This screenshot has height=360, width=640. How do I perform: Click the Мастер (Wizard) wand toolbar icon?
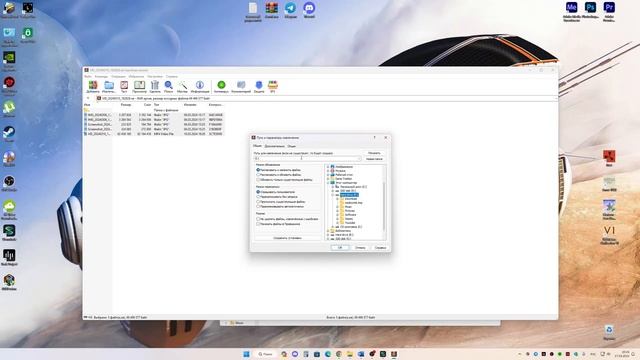click(x=182, y=87)
